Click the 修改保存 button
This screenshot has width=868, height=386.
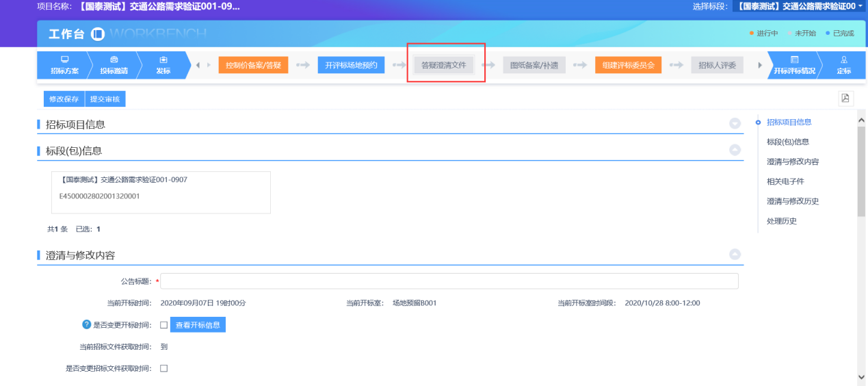(x=64, y=99)
